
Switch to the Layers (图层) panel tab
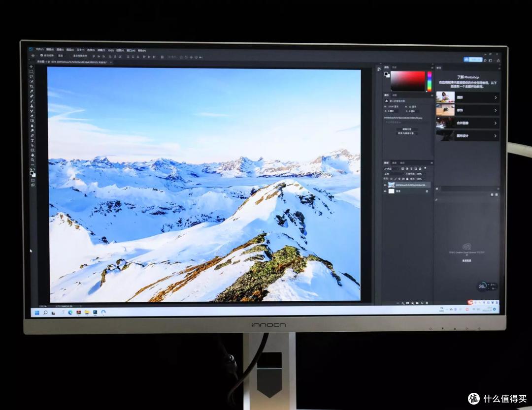pos(386,163)
